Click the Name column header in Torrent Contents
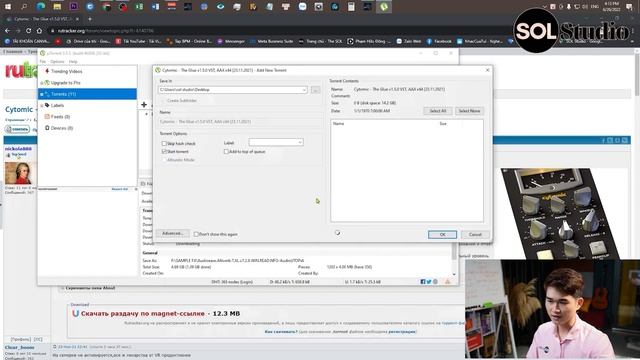 pyautogui.click(x=338, y=124)
